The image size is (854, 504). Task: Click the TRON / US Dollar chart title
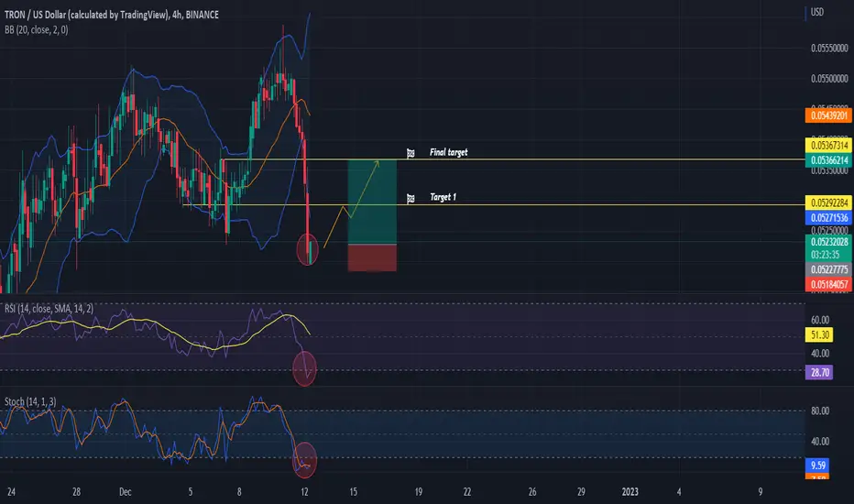click(x=112, y=15)
